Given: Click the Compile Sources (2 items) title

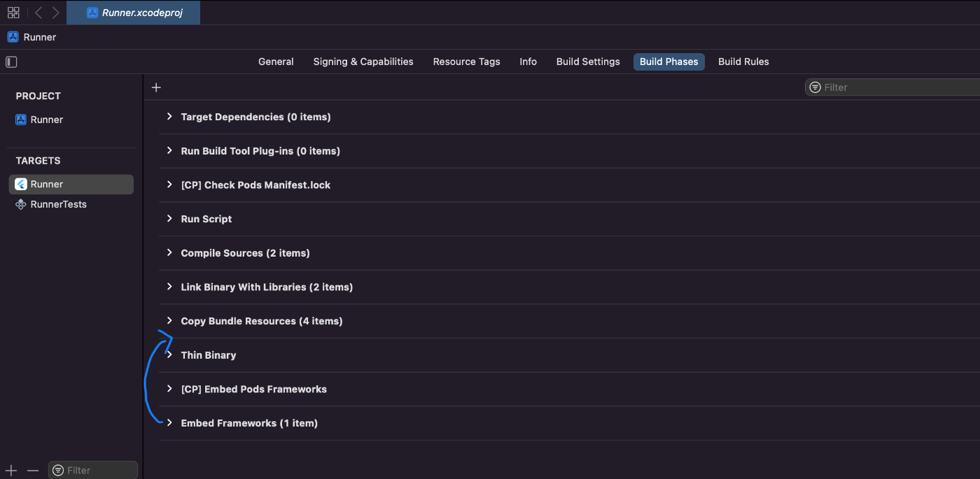Looking at the screenshot, I should [245, 253].
